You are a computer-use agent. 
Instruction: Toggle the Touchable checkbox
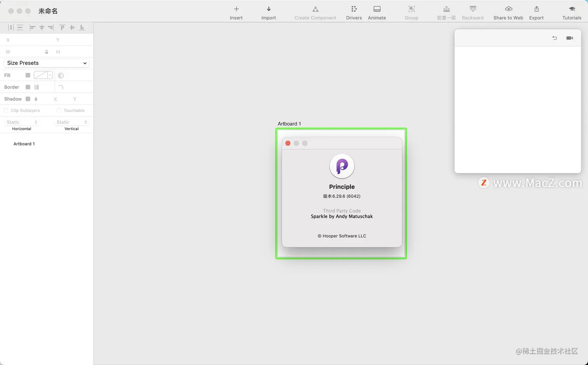click(59, 110)
